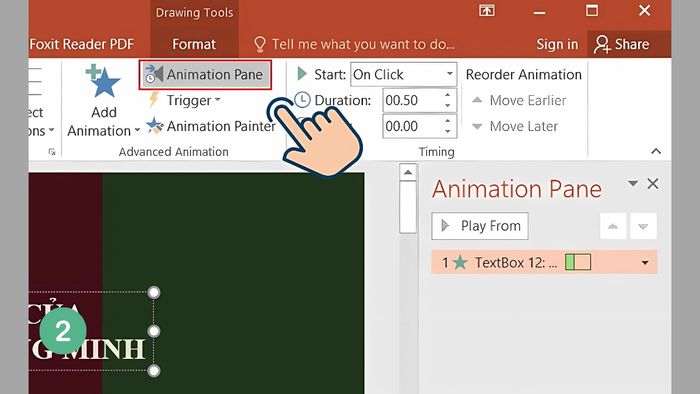Move animation down with pane arrow
Image resolution: width=700 pixels, height=394 pixels.
pos(643,226)
